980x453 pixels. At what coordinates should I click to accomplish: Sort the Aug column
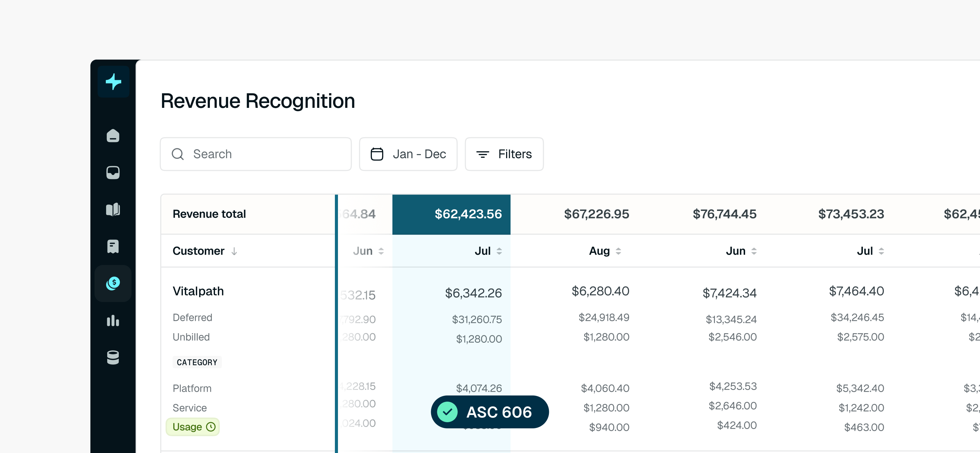click(x=618, y=251)
